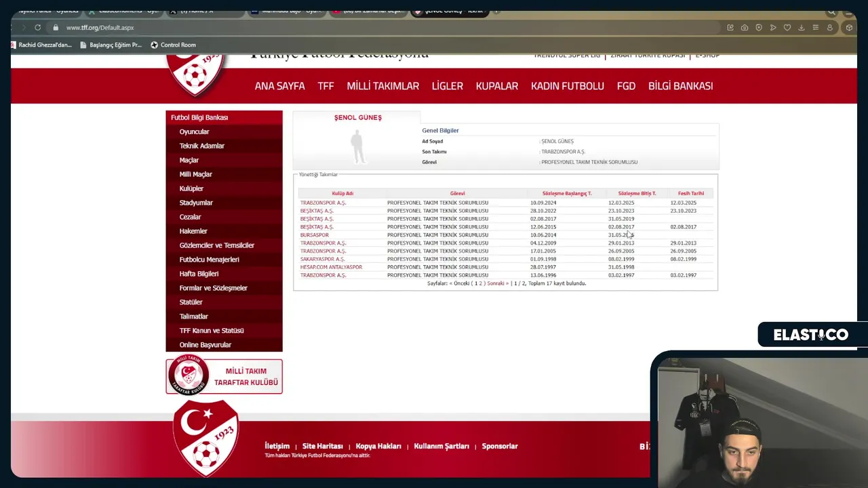Open the Başlangıç Eğitim bookmark
The image size is (868, 488).
(111, 45)
